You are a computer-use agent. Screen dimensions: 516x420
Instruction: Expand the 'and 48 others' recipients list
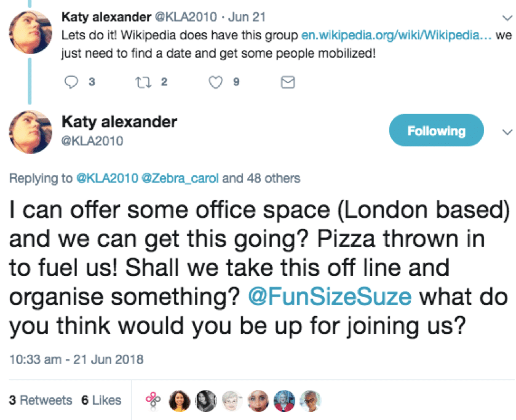pyautogui.click(x=261, y=178)
